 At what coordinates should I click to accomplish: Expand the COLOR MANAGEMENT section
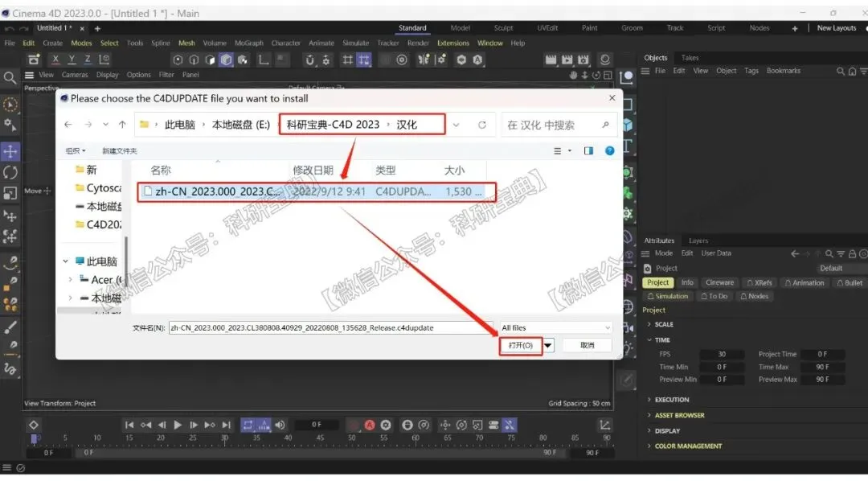click(x=649, y=446)
